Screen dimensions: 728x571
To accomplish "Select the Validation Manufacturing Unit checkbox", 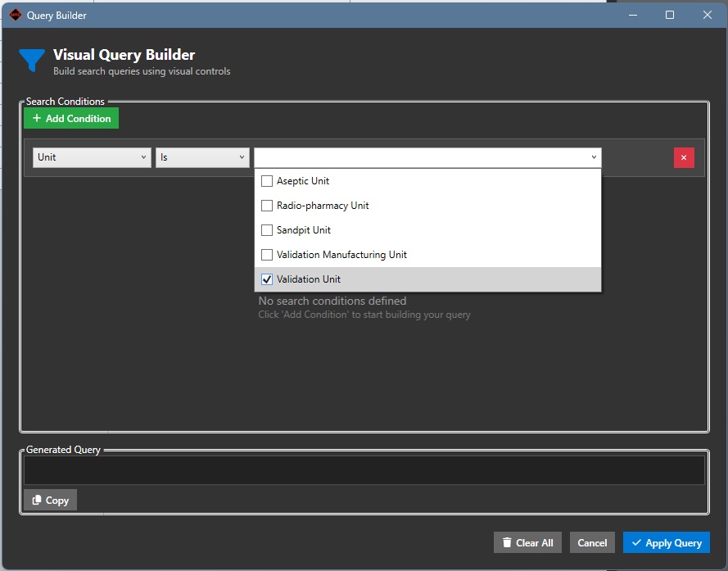I will click(267, 255).
